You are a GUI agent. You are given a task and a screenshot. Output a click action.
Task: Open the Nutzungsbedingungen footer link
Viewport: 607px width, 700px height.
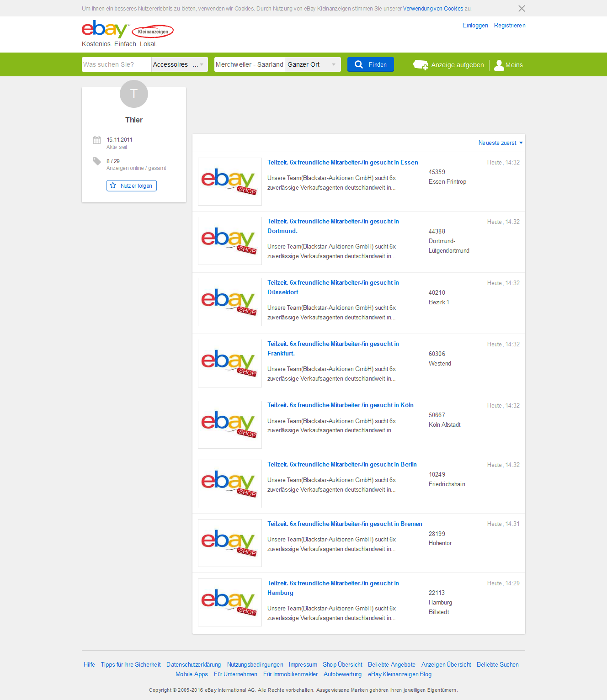pyautogui.click(x=255, y=664)
